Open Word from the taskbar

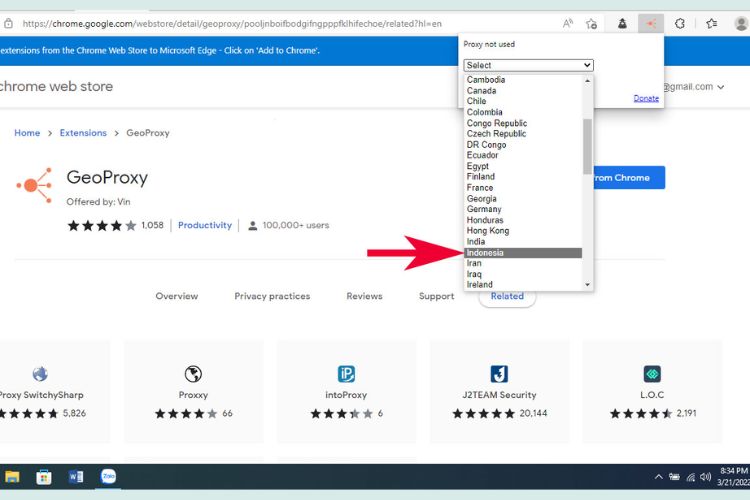point(76,477)
